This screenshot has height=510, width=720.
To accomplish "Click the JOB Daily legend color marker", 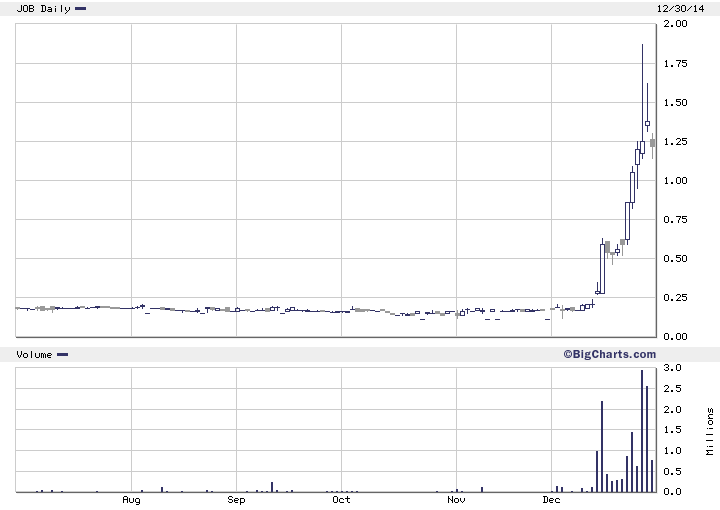I will [80, 9].
